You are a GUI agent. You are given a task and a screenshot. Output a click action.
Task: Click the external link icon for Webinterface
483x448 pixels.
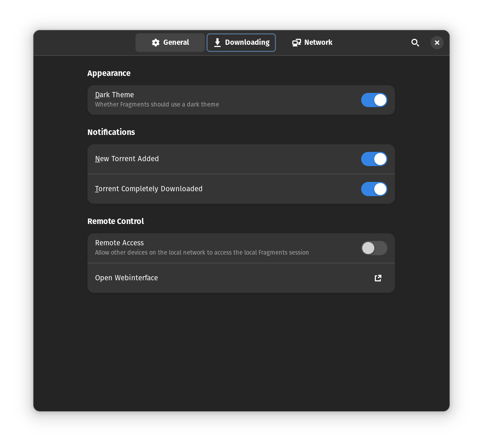(x=378, y=278)
